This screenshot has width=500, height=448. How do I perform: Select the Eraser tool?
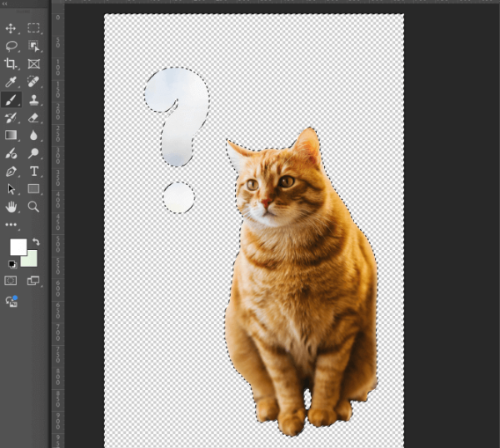pos(33,118)
